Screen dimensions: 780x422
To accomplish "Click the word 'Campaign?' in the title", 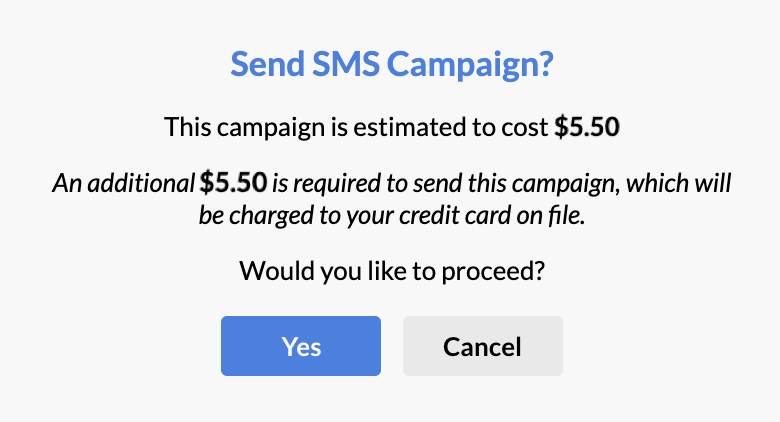I will 470,66.
